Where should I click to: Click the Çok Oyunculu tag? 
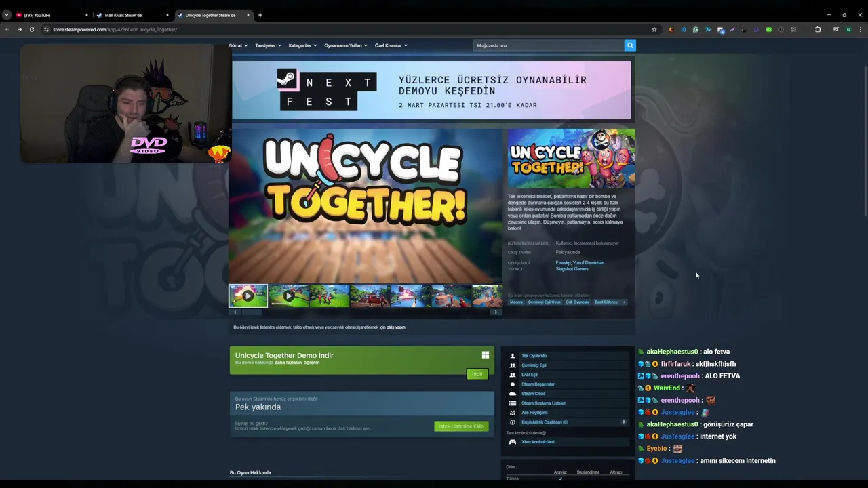tap(577, 302)
